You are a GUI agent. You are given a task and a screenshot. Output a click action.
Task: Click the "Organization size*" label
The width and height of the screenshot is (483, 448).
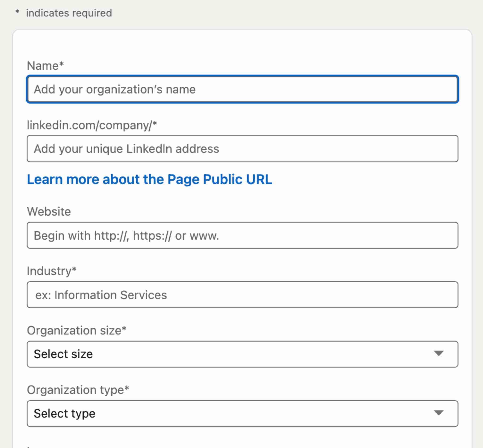[77, 331]
